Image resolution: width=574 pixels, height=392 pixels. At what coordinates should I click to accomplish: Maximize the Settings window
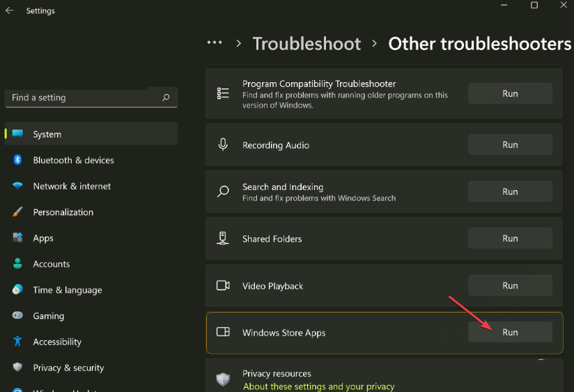[534, 5]
